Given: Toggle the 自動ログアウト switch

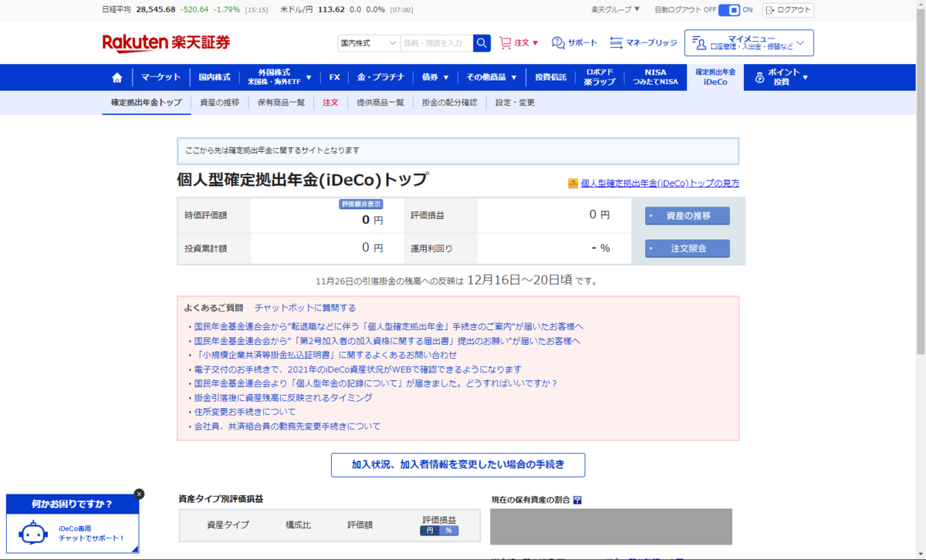Looking at the screenshot, I should [x=729, y=10].
